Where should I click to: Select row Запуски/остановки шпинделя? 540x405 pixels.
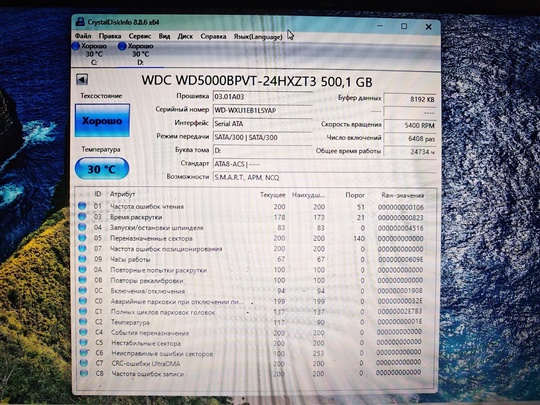(256, 228)
